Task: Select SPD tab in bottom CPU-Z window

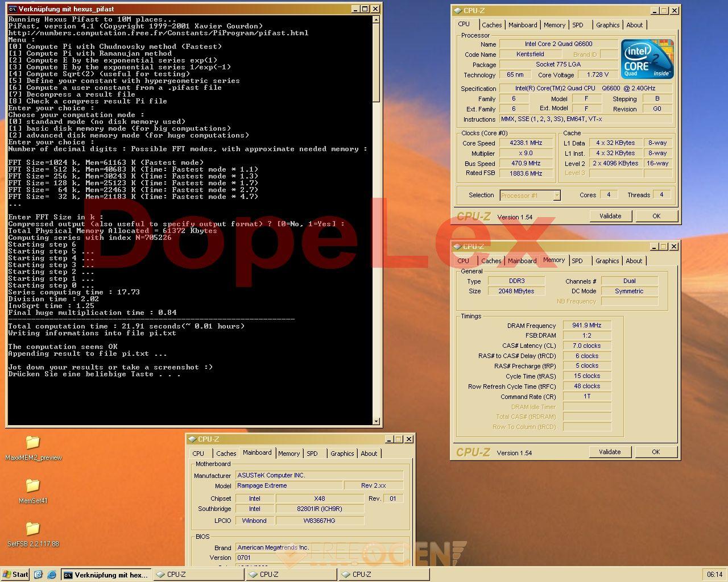Action: click(312, 454)
